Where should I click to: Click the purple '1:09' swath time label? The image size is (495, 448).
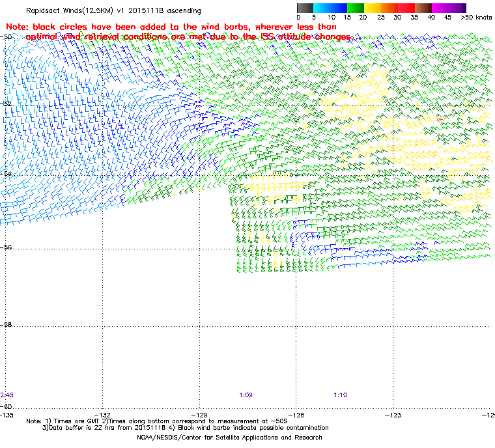[246, 395]
